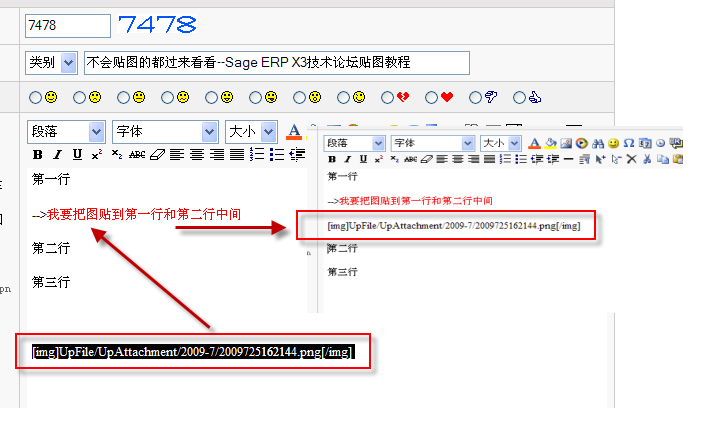
Task: Apply Italic in the left editor toolbar
Action: (57, 155)
